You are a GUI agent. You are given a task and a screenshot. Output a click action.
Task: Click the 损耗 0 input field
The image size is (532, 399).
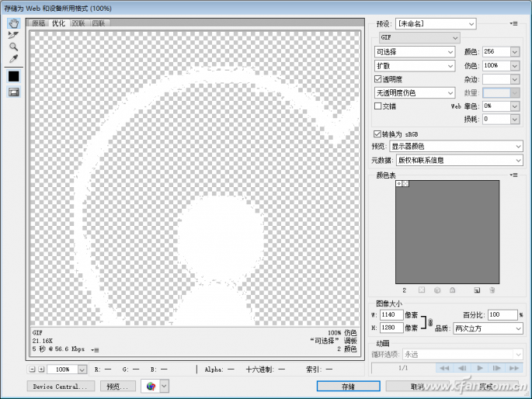(496, 119)
